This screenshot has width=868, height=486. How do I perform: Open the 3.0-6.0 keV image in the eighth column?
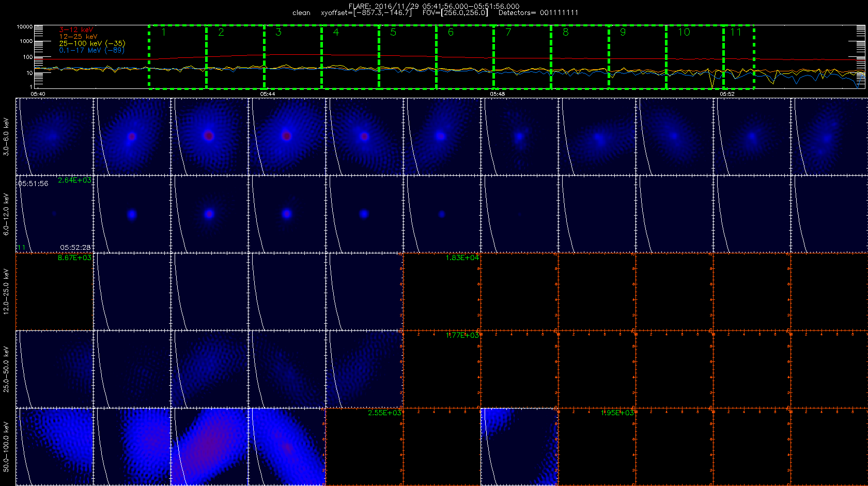coord(597,136)
